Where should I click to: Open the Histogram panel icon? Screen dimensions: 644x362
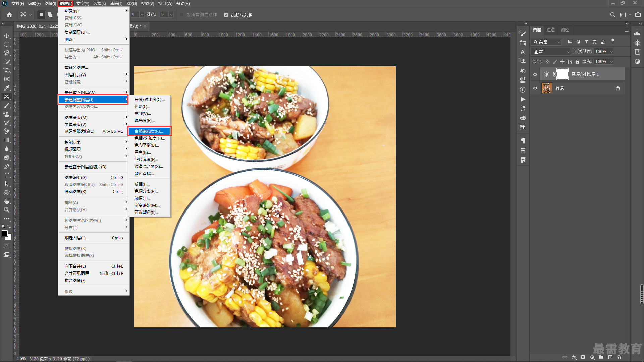tap(637, 33)
